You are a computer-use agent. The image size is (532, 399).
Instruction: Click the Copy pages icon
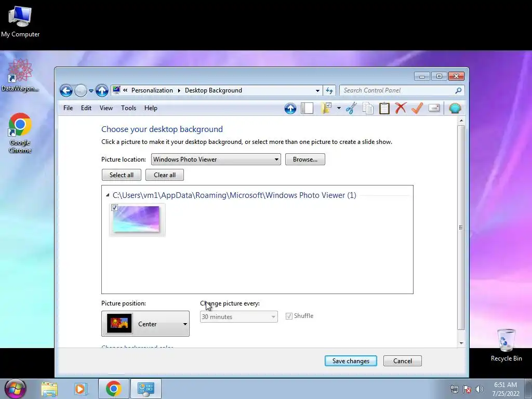368,108
